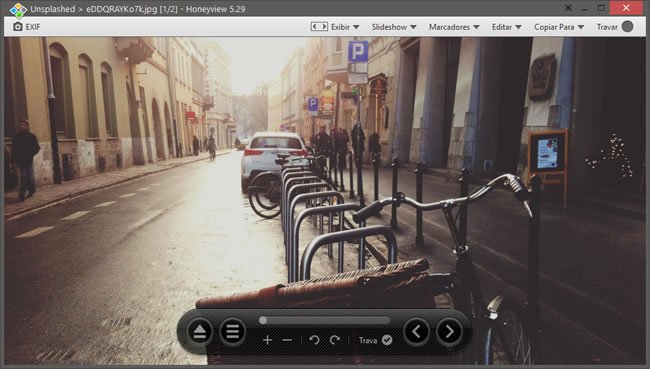Zoom in with the plus icon

click(267, 340)
